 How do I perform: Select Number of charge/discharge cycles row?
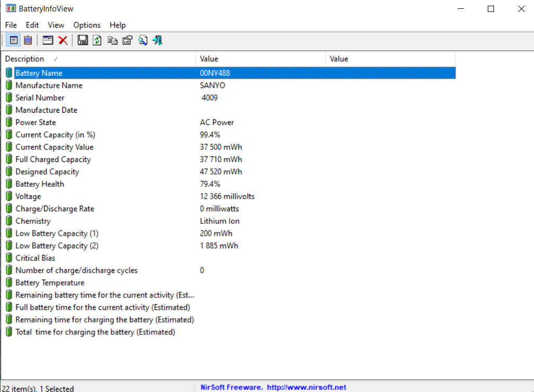[x=229, y=270]
